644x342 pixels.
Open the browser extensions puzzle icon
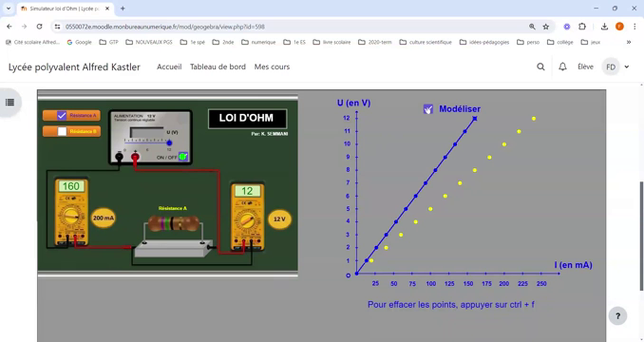[x=582, y=27]
